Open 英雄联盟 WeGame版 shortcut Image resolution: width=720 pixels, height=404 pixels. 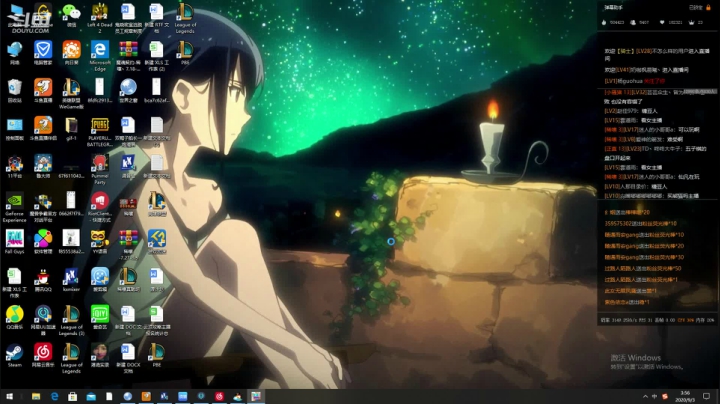pos(71,94)
